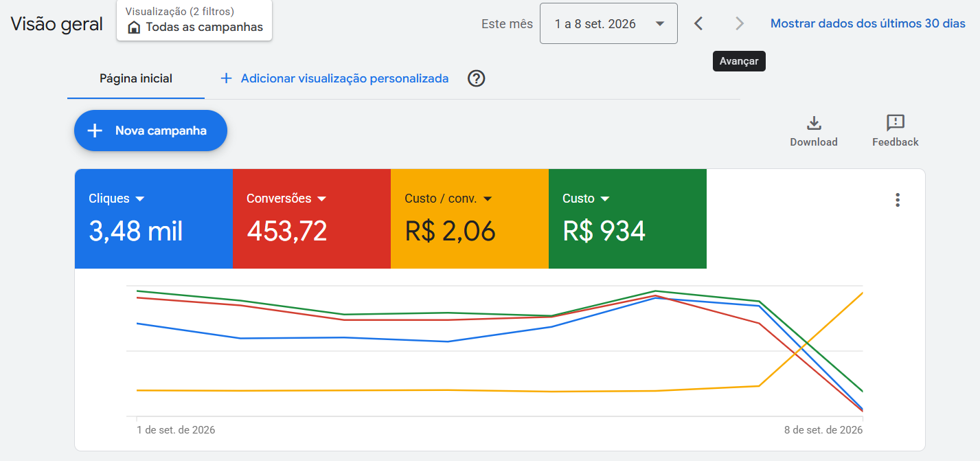
Task: Expand the Conversões metric dropdown
Action: pos(322,199)
